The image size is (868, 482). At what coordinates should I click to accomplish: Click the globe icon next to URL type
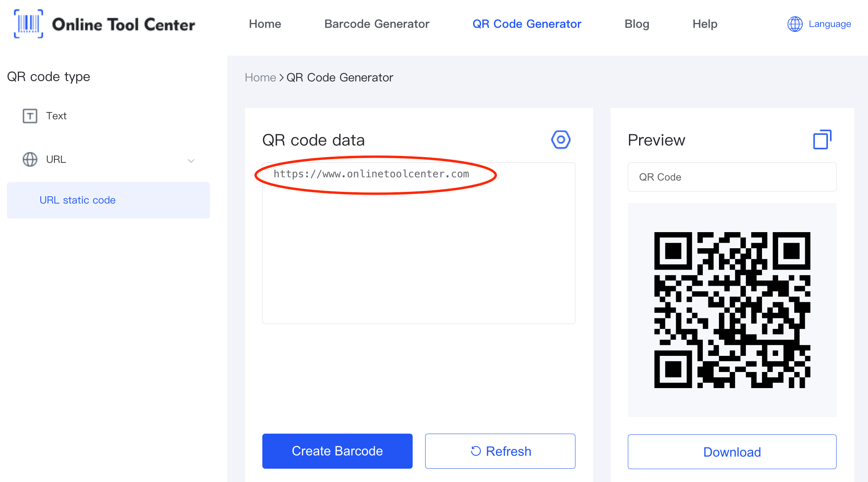pos(29,158)
